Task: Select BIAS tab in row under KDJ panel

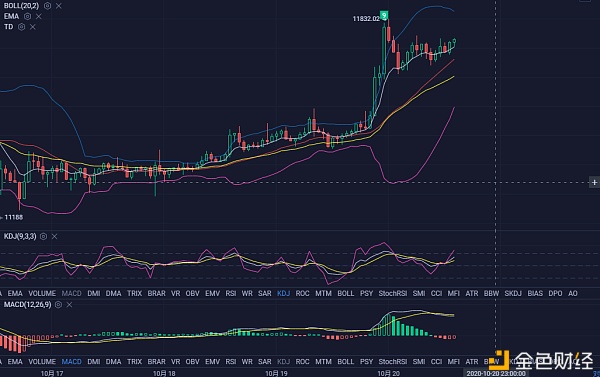Action: [535, 294]
